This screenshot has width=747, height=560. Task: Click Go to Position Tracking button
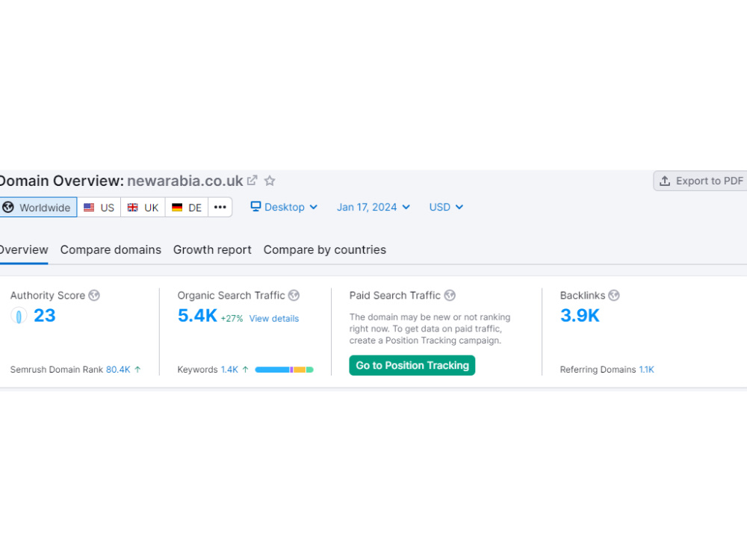click(412, 365)
